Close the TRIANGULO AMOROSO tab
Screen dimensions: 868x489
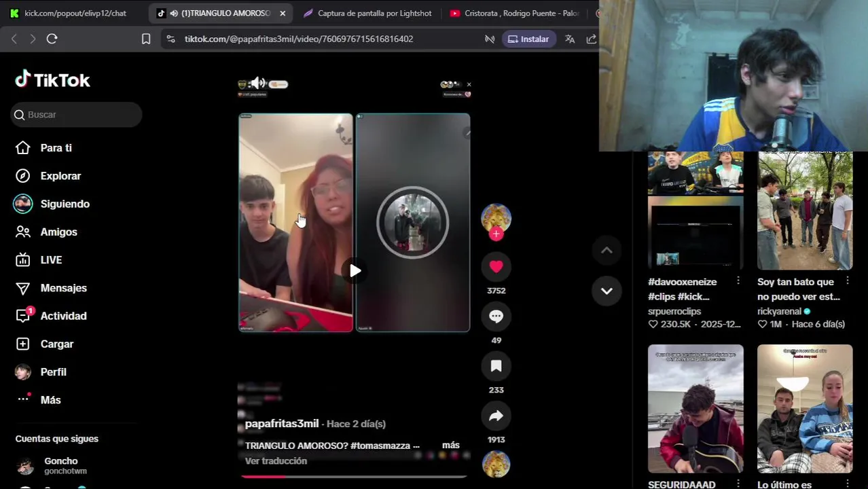pyautogui.click(x=283, y=13)
